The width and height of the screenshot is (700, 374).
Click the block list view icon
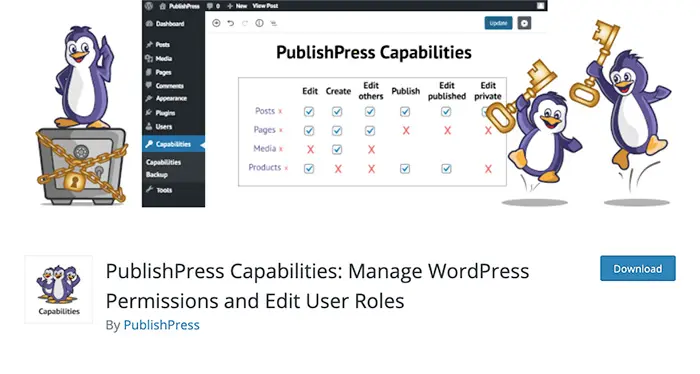pos(274,23)
